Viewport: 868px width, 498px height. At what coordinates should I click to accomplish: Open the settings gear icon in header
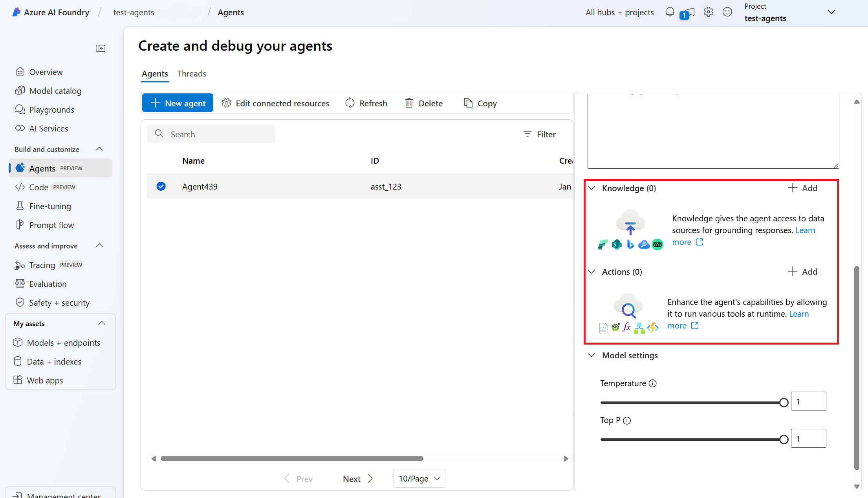[x=708, y=12]
